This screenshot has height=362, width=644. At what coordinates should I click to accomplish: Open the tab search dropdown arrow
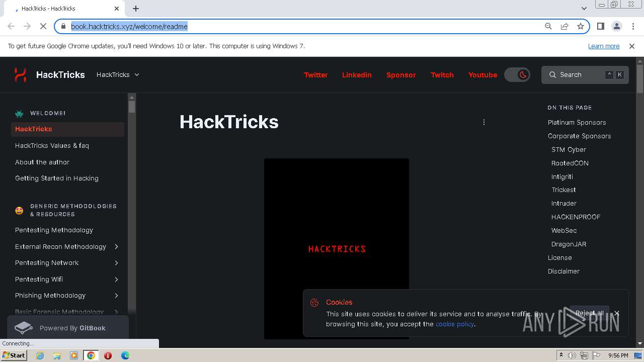[x=584, y=9]
